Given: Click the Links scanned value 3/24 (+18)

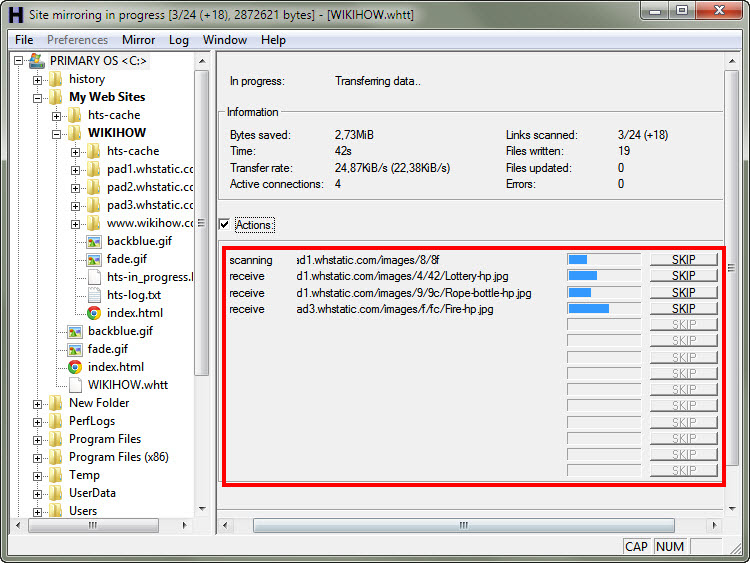Looking at the screenshot, I should click(643, 135).
